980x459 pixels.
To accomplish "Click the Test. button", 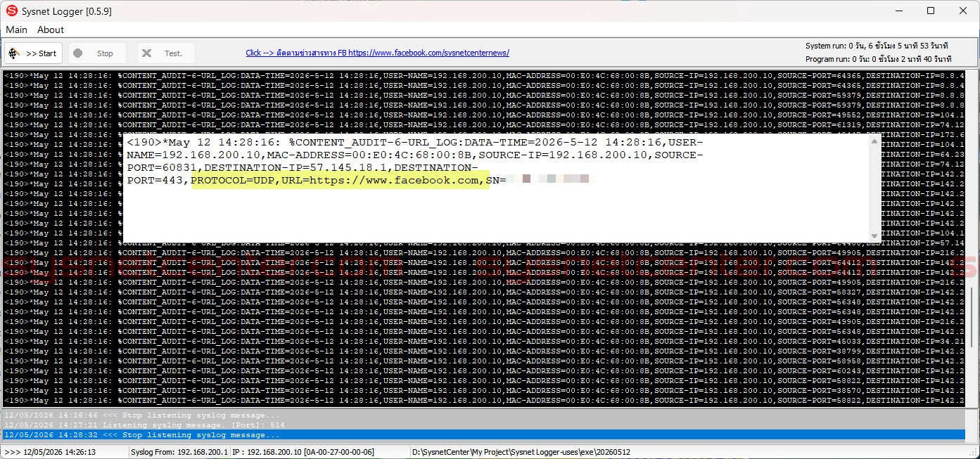I will 166,53.
